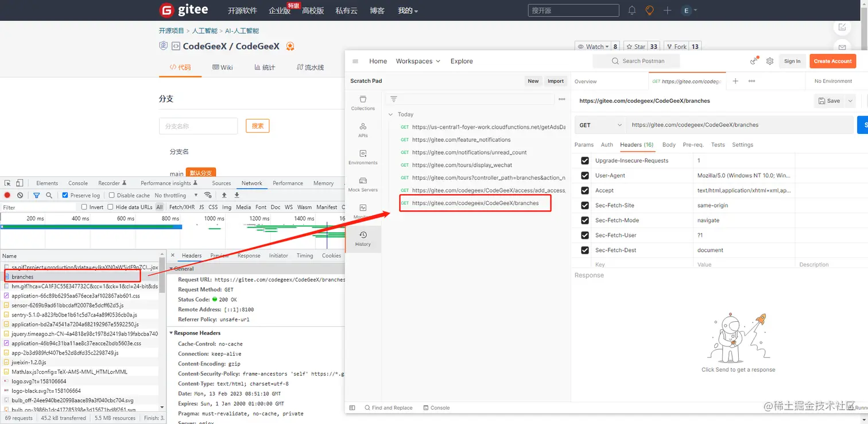
Task: Click the red record network log button
Action: [7, 195]
